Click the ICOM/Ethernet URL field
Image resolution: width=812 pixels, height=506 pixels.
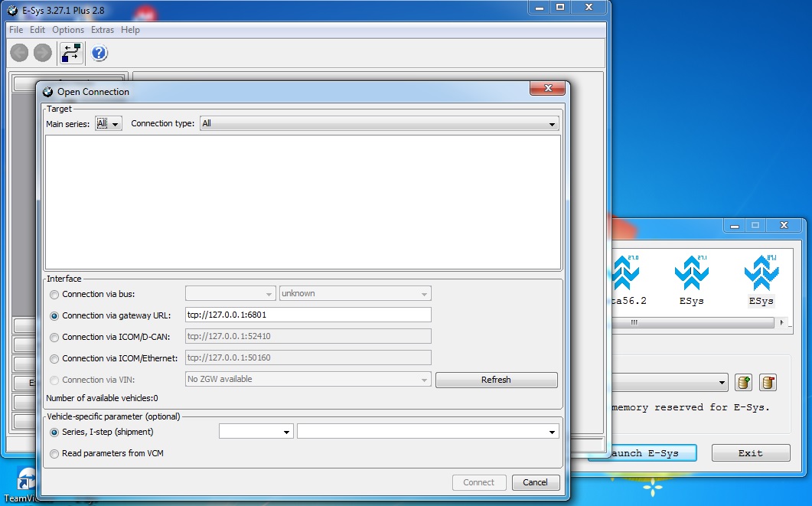308,358
